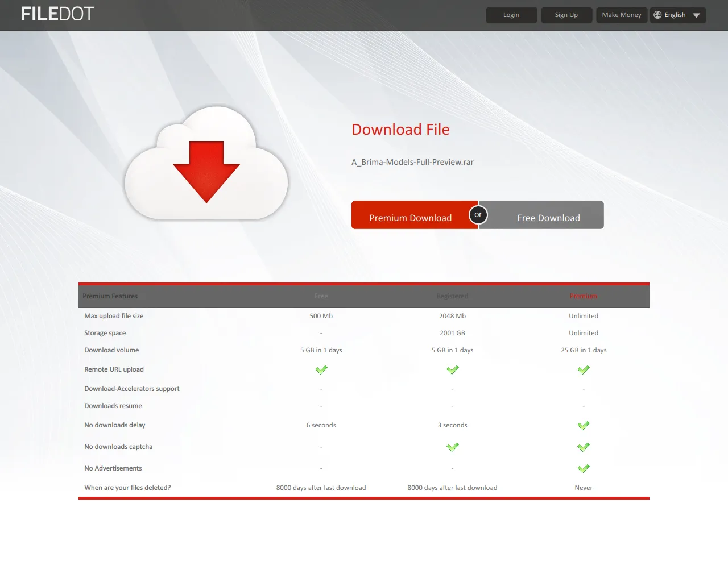Screen dimensions: 728x582
Task: Open the Make Money page
Action: [621, 15]
